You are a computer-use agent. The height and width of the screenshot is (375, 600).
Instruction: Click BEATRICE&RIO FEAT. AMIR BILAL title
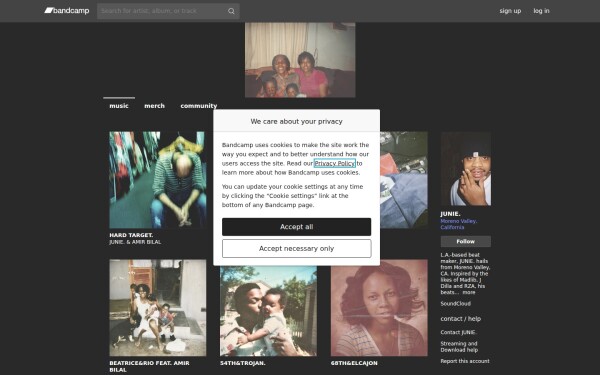(149, 366)
